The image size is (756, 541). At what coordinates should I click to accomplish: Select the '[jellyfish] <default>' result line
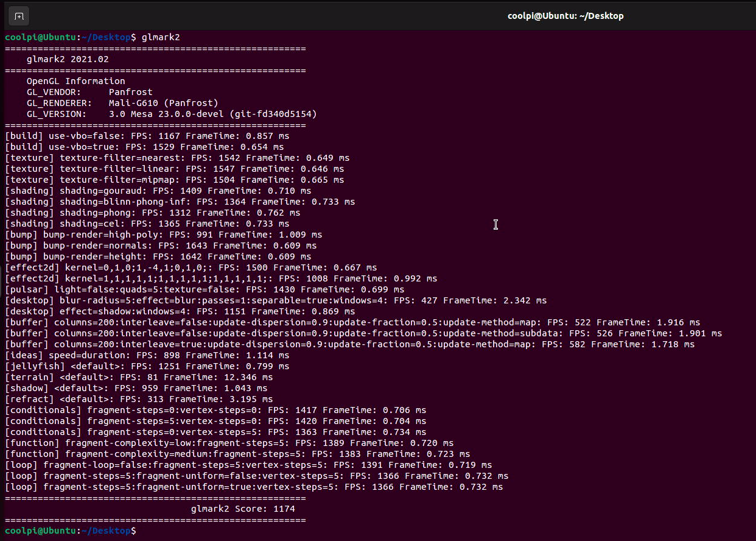(147, 366)
